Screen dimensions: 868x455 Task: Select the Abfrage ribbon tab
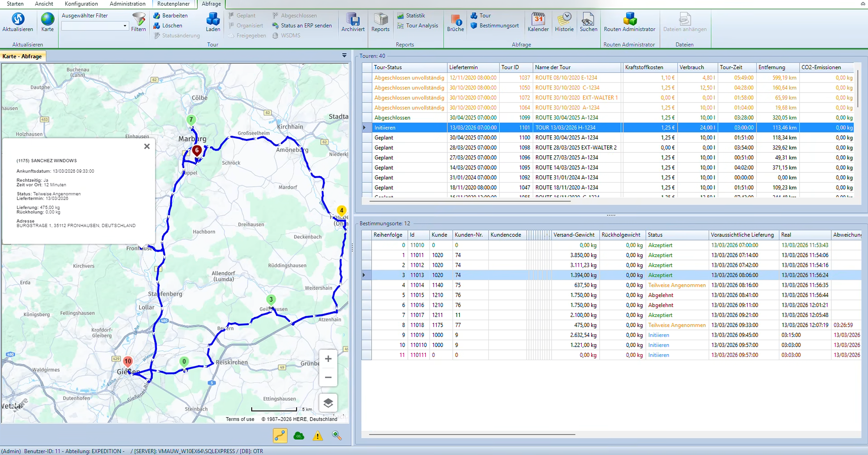click(x=211, y=4)
